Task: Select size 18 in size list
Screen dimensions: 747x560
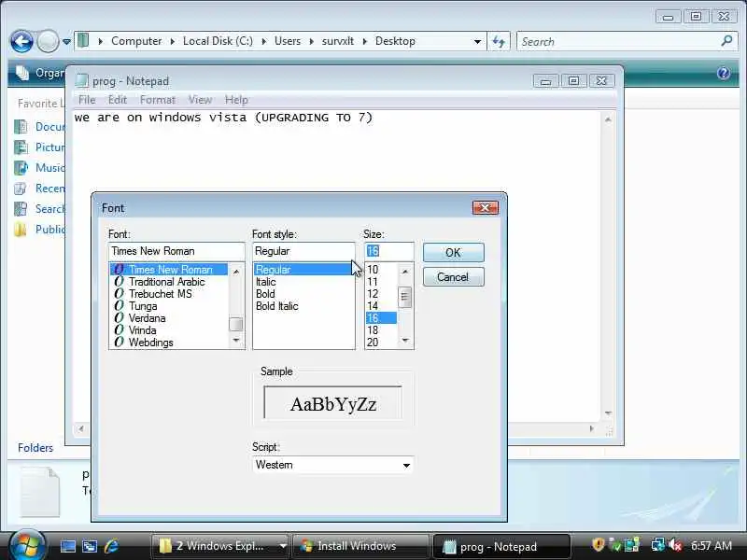Action: click(381, 330)
